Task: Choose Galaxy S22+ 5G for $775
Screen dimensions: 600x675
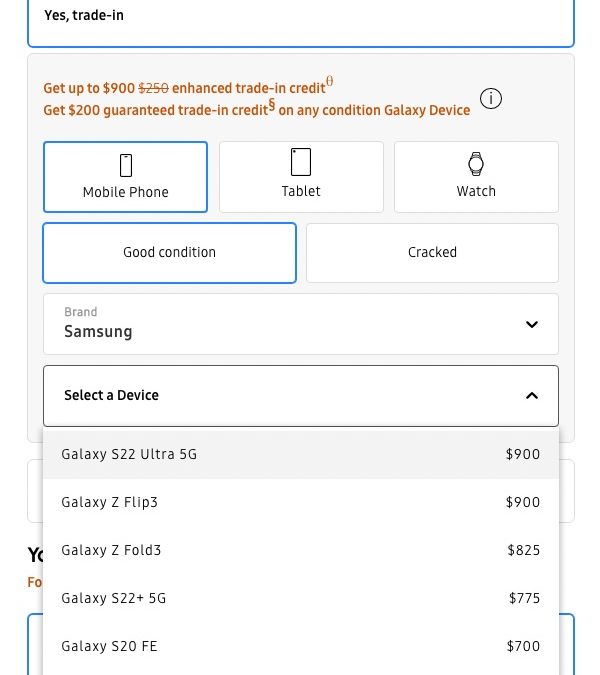Action: point(300,598)
